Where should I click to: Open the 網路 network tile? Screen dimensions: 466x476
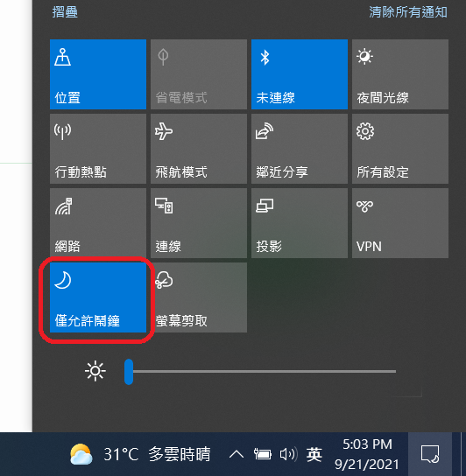[98, 223]
